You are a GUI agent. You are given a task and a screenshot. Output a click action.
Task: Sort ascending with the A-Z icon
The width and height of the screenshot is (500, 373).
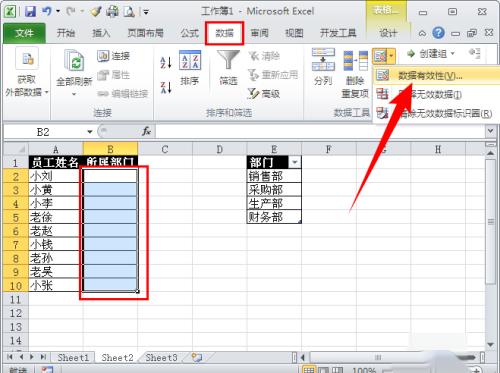166,62
